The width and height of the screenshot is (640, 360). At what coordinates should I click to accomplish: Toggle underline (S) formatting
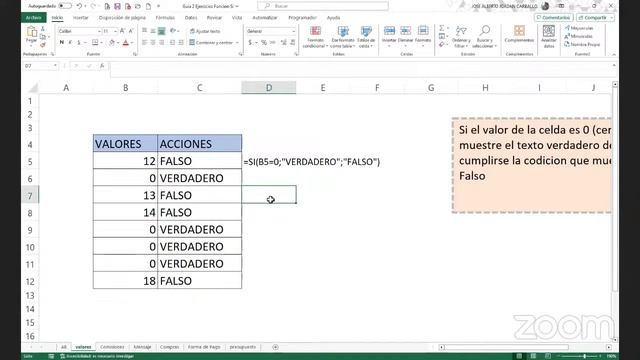click(x=79, y=42)
